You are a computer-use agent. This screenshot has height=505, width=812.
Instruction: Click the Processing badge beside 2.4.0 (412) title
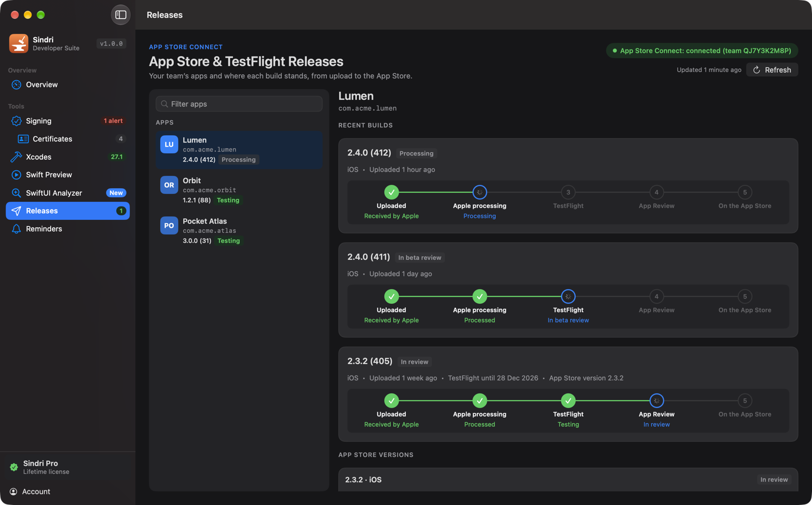pos(416,153)
